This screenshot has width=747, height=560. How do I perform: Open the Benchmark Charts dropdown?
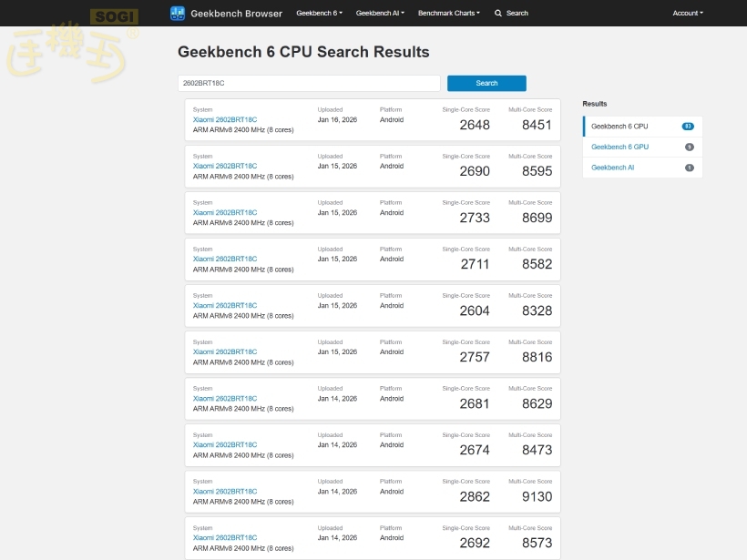tap(449, 14)
